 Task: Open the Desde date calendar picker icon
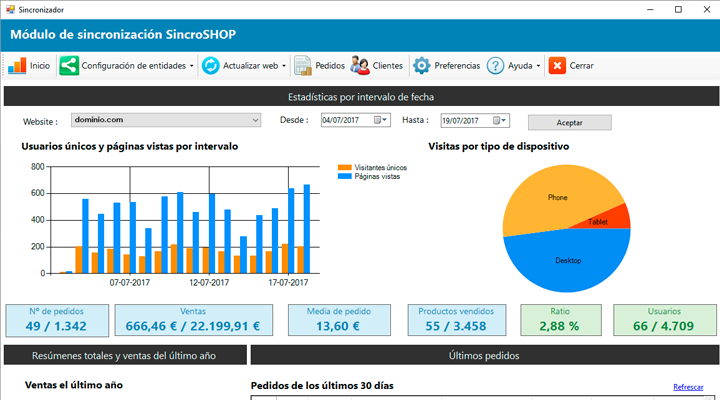[380, 120]
